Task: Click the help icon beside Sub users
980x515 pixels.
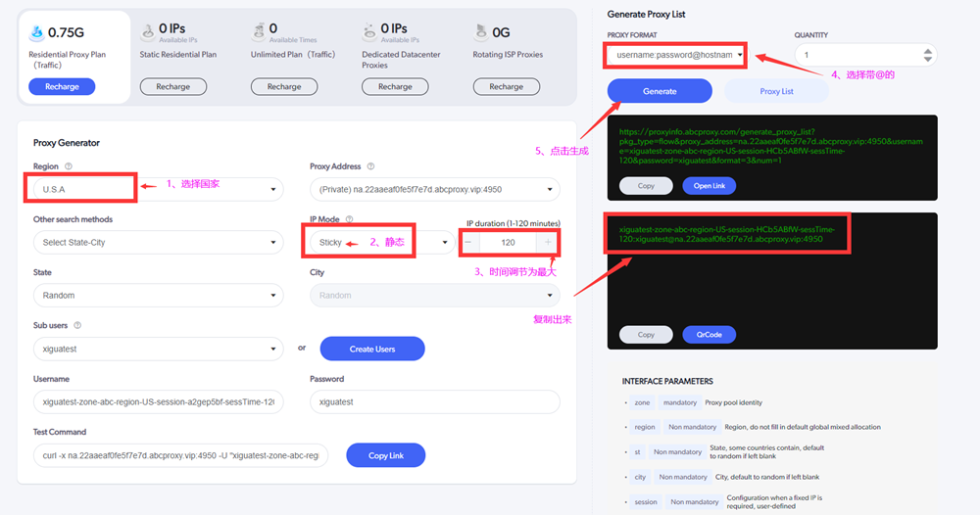Action: click(x=77, y=325)
